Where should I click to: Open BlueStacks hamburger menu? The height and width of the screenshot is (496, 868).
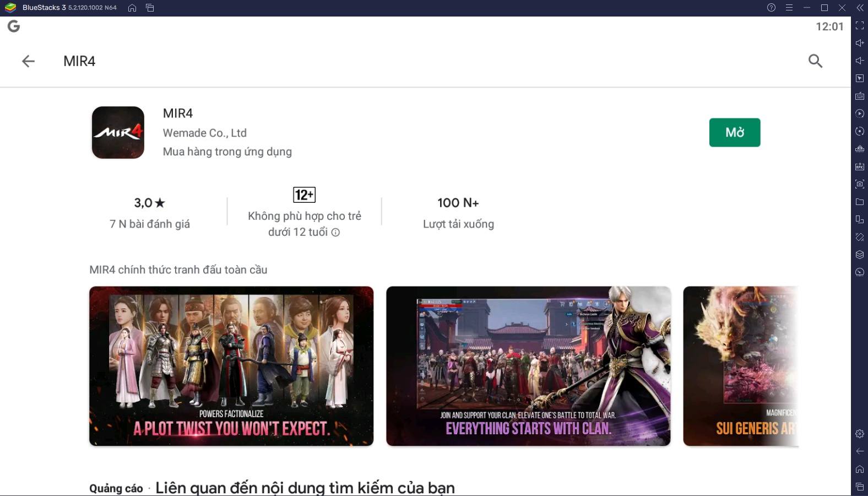(x=789, y=8)
